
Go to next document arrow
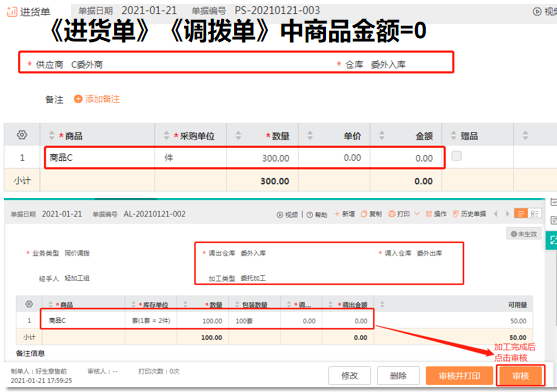(508, 214)
